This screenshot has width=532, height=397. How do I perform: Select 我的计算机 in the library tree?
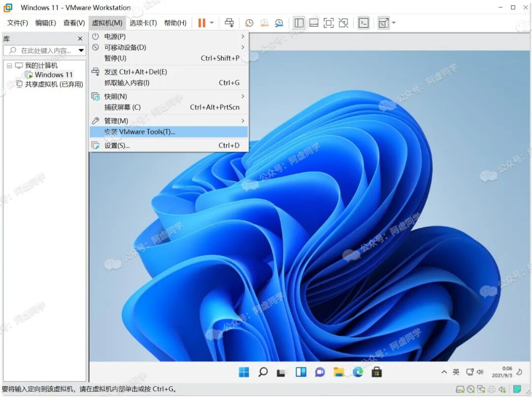click(x=41, y=66)
